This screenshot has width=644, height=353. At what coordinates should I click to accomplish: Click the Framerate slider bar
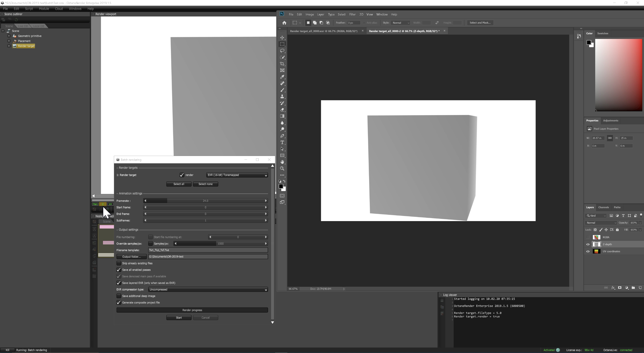(205, 201)
